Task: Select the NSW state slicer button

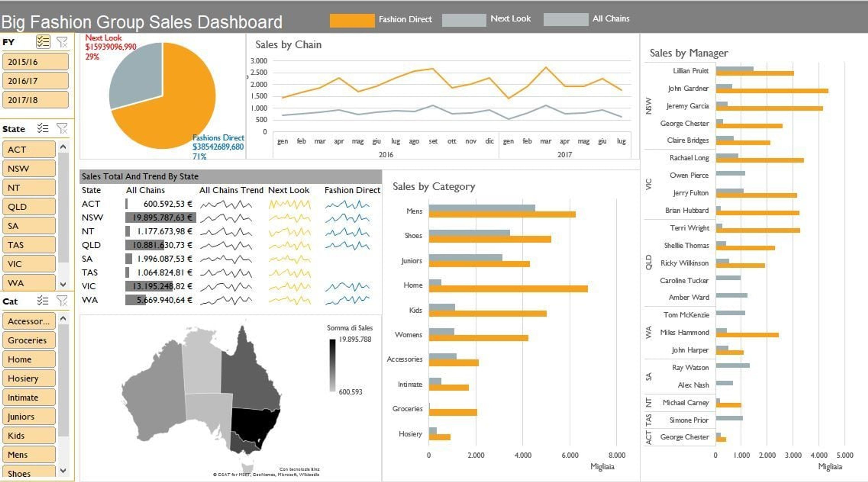Action: 29,168
